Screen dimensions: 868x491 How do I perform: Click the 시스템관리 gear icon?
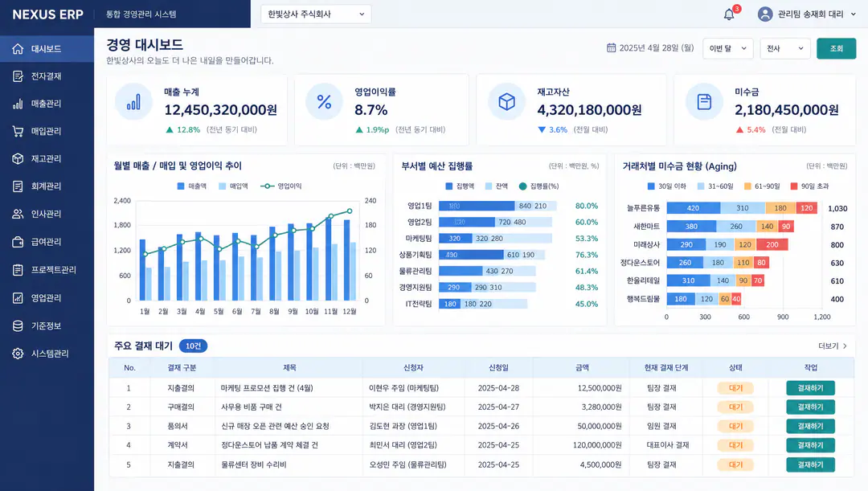18,354
